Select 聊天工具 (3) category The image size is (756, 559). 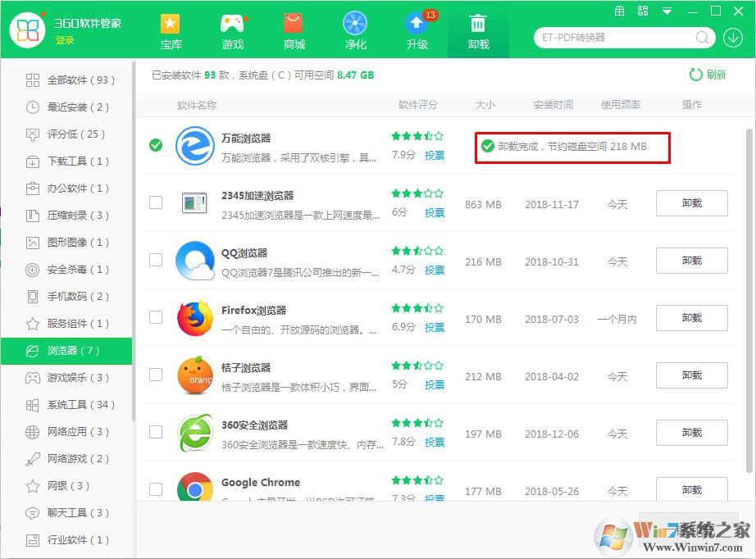tap(66, 513)
